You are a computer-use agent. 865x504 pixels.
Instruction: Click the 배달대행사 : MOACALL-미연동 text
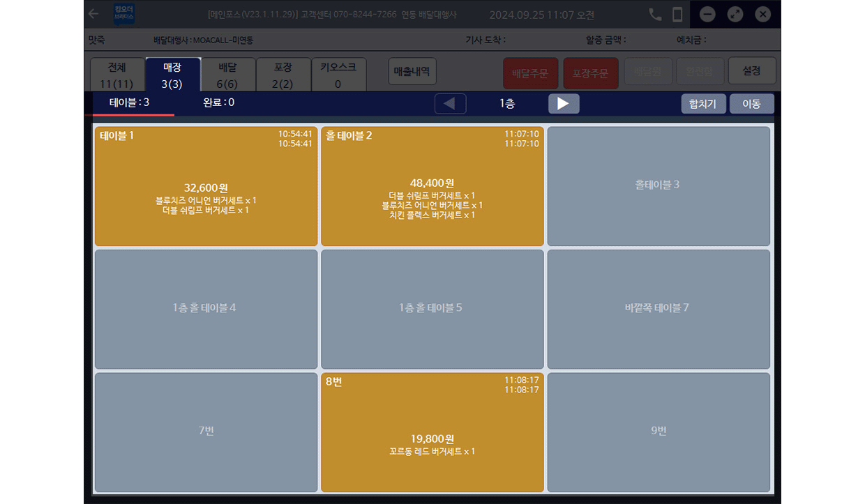[204, 41]
